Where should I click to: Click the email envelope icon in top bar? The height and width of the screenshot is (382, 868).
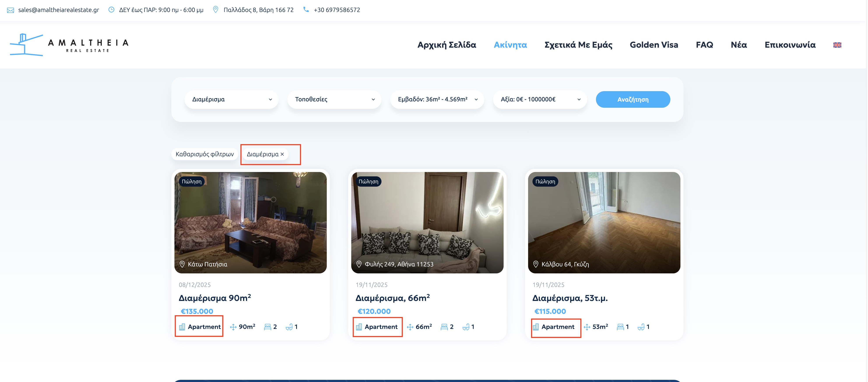point(11,10)
